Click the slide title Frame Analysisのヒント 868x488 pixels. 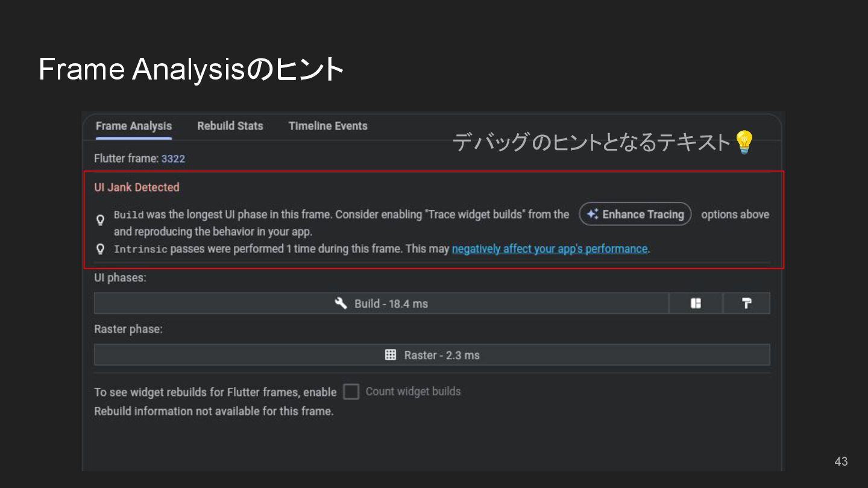[191, 69]
